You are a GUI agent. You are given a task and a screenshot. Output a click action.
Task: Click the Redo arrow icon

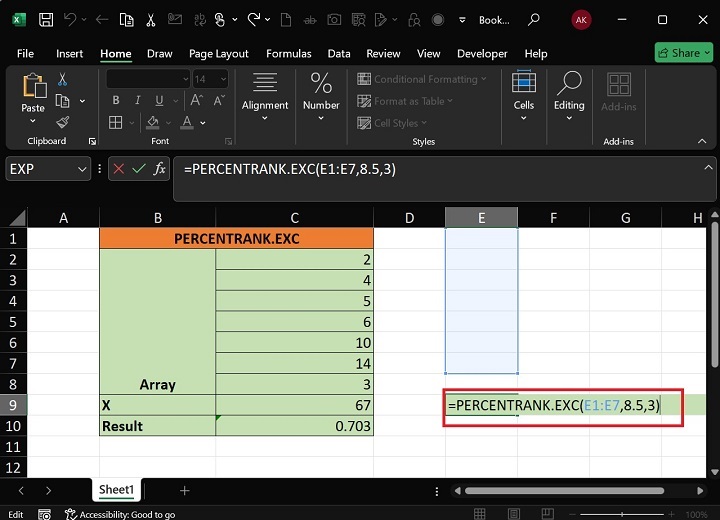coord(254,20)
